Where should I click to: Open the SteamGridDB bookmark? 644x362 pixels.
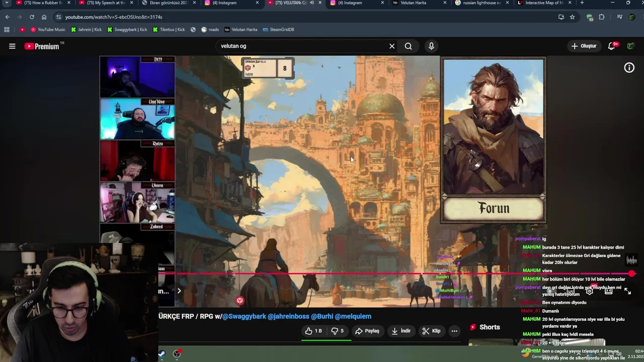[x=278, y=30]
